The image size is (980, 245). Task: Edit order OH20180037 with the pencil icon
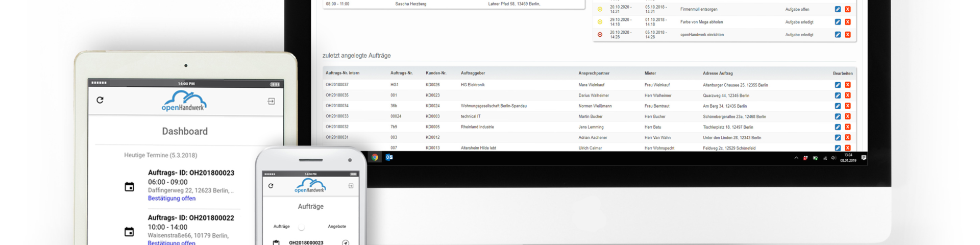[x=838, y=85]
